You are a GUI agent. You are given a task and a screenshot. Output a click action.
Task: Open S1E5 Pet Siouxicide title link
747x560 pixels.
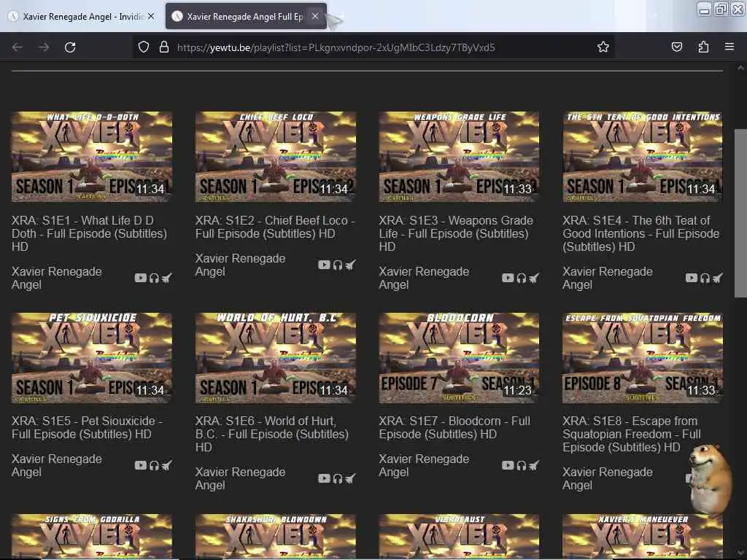point(87,427)
